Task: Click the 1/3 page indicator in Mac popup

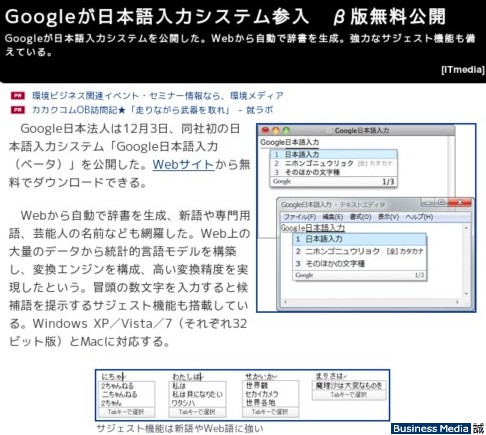Action: [388, 182]
